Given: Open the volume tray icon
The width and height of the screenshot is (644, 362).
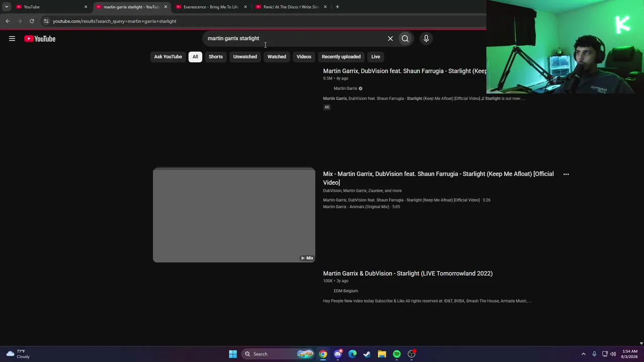Looking at the screenshot, I should (613, 354).
